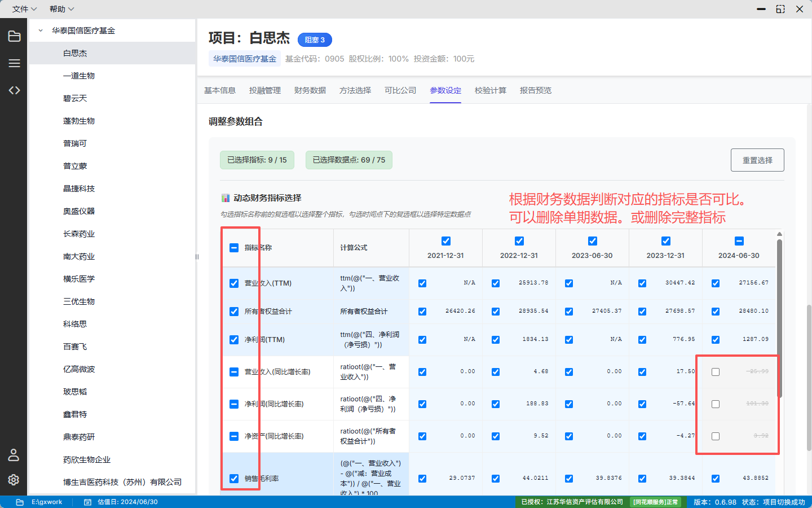812x508 pixels.
Task: Click the indicator table vertical scrollbar
Action: [779, 318]
